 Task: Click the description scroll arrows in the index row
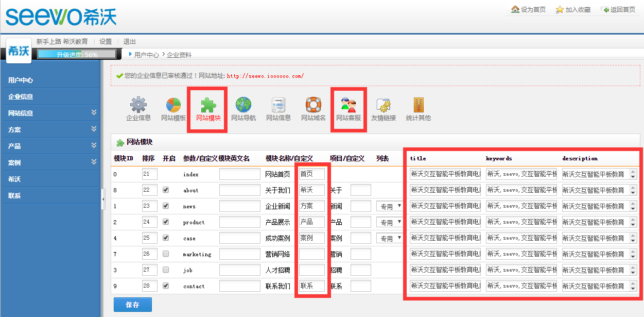(633, 174)
